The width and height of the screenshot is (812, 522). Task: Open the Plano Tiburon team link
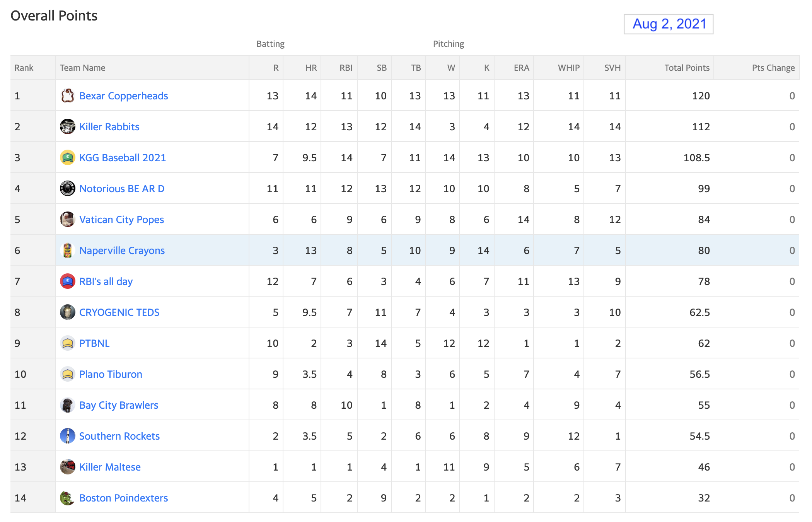click(x=111, y=374)
